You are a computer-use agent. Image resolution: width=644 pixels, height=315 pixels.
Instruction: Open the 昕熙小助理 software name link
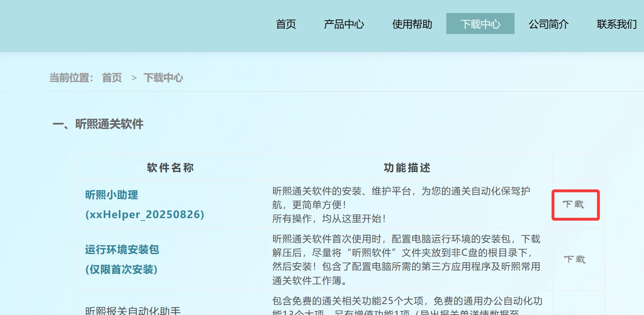tap(112, 195)
